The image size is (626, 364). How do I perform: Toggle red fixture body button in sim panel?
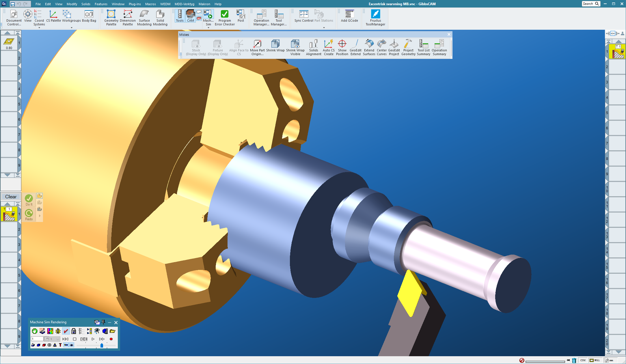point(44,345)
